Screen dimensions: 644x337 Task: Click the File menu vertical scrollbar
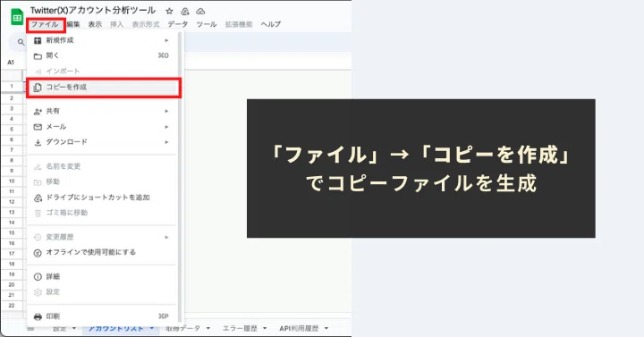coord(181,176)
